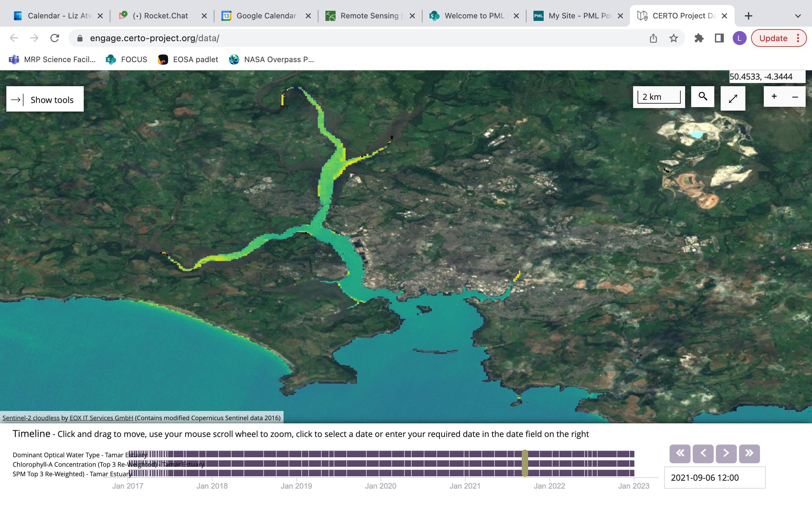
Task: Click the map search magnifier icon
Action: click(x=702, y=97)
